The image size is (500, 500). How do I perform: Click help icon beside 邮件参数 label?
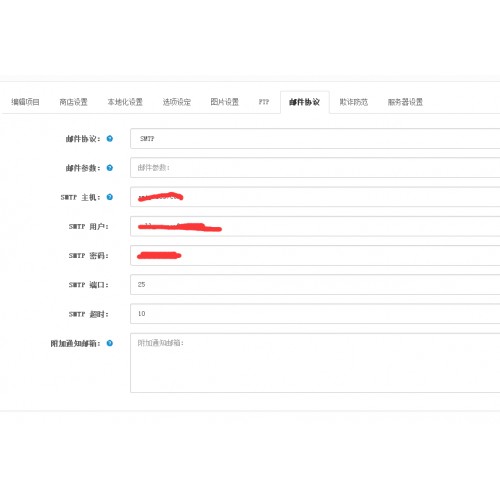point(110,168)
